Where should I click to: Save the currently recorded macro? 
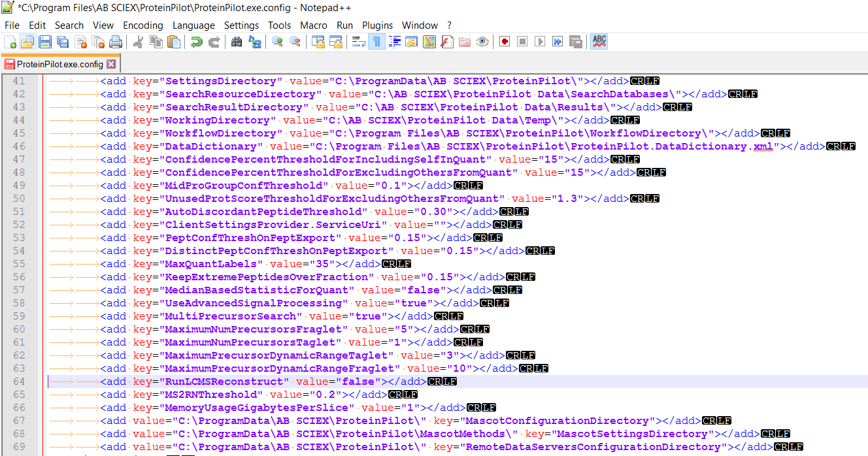pyautogui.click(x=575, y=42)
